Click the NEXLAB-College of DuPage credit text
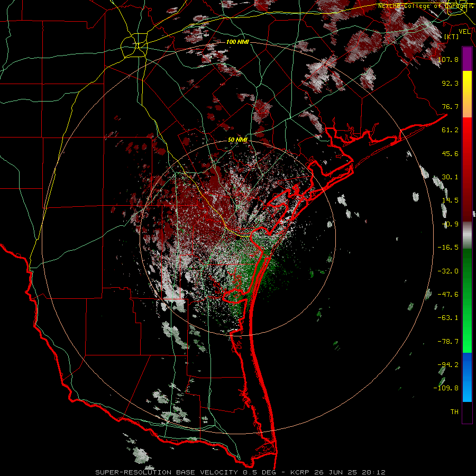This screenshot has height=476, width=476. (425, 6)
